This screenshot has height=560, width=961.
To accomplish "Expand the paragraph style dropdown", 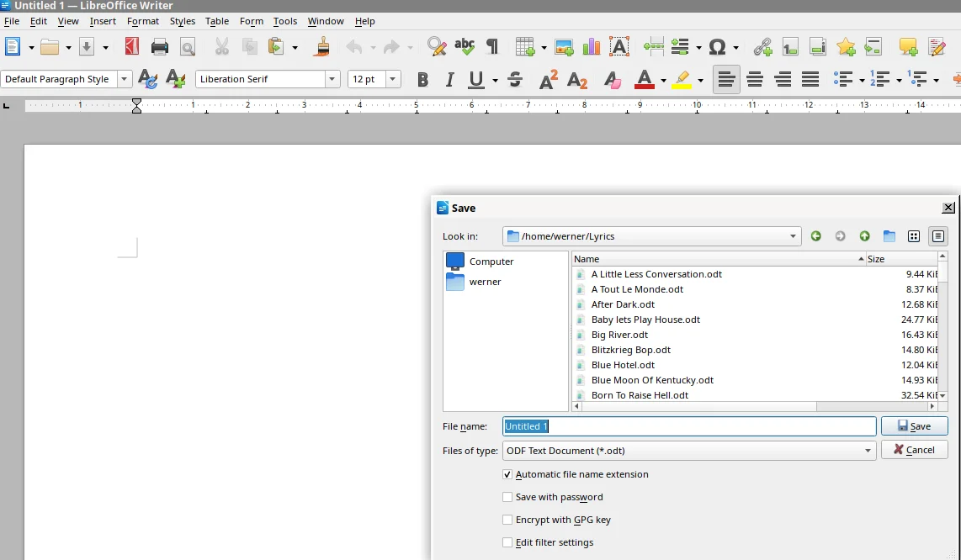I will (125, 79).
